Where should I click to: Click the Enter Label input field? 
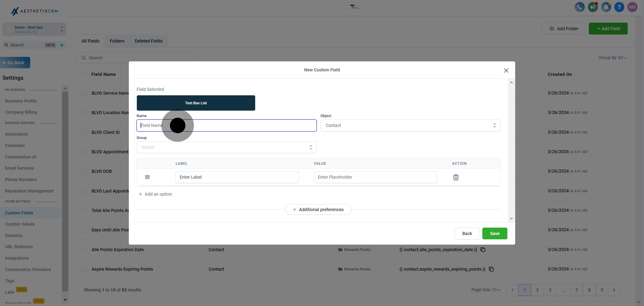[x=237, y=177]
